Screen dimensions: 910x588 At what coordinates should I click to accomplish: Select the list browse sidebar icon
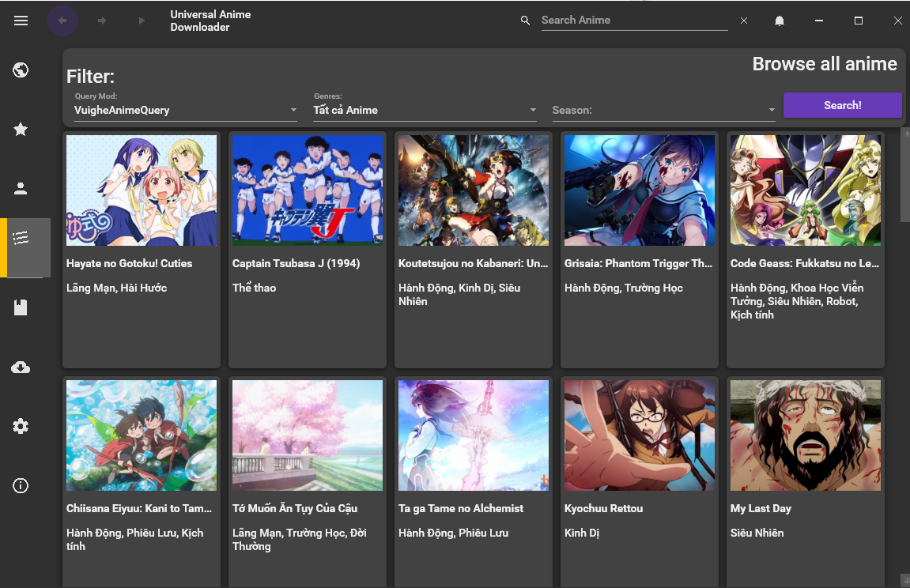point(21,238)
